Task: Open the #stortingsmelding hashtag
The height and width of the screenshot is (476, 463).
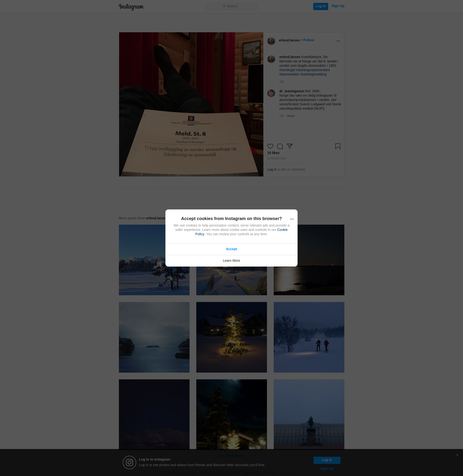Action: [313, 74]
